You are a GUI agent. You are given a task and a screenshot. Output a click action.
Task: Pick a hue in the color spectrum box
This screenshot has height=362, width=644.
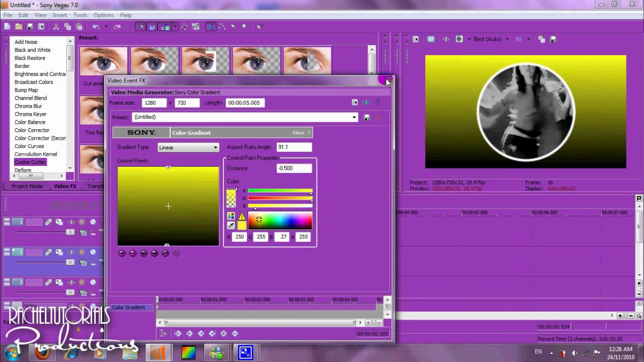pos(280,220)
